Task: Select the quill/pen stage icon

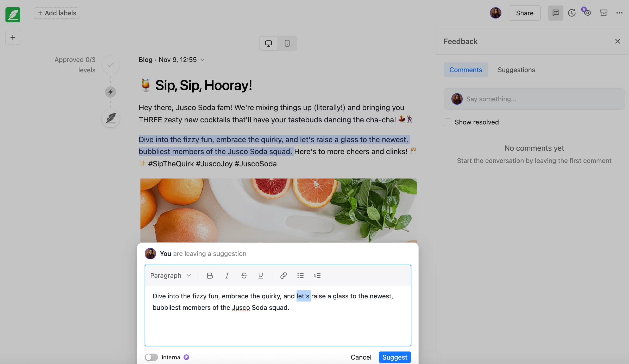Action: (110, 118)
